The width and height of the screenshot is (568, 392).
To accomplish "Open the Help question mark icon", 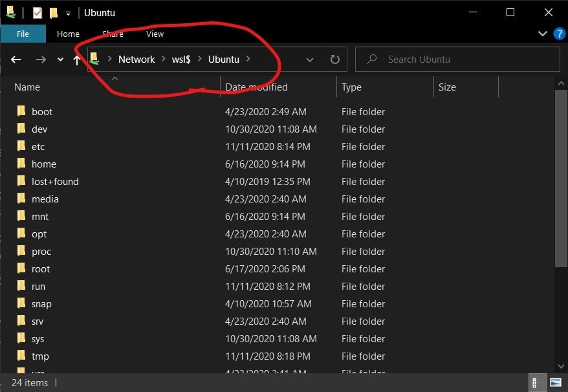I will (x=560, y=34).
